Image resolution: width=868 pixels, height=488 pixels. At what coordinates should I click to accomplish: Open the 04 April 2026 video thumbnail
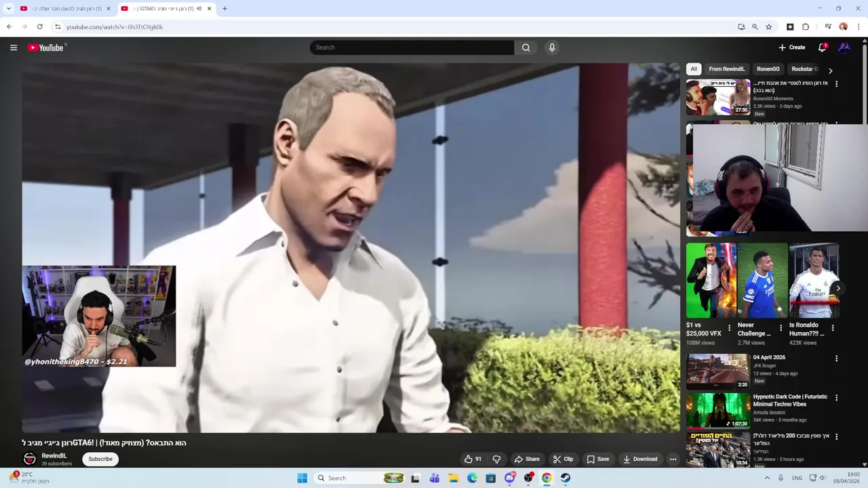tap(718, 371)
